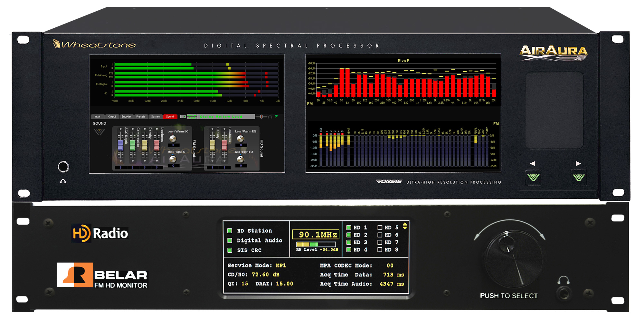The image size is (644, 319).
Task: Turn the FM Sound Mid / High EQ knob
Action: pos(173,159)
